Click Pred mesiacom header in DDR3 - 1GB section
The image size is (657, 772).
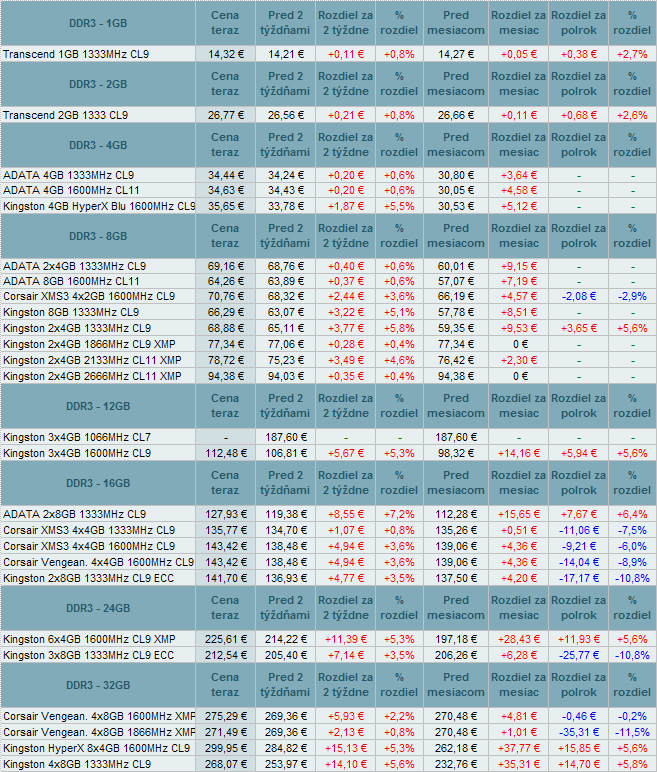pyautogui.click(x=456, y=23)
